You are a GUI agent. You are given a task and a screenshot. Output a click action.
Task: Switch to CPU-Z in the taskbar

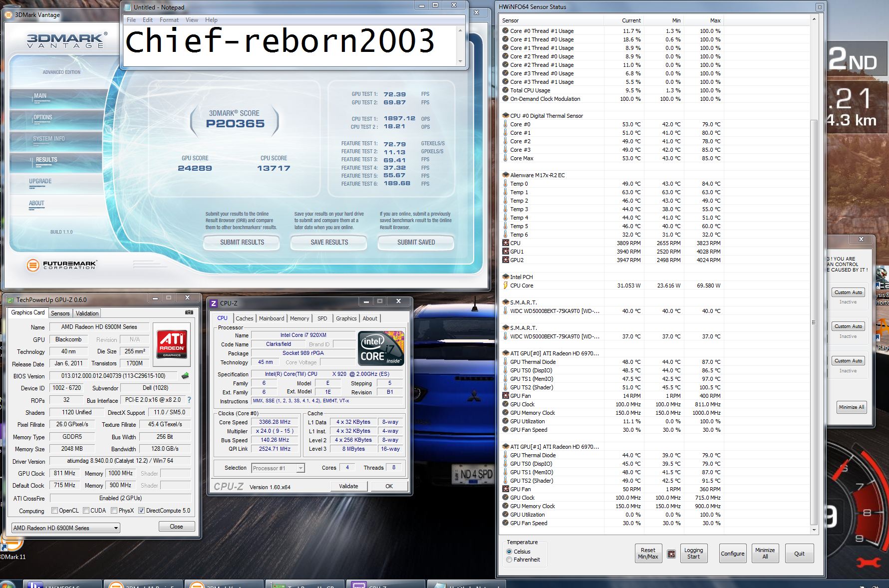click(x=386, y=584)
